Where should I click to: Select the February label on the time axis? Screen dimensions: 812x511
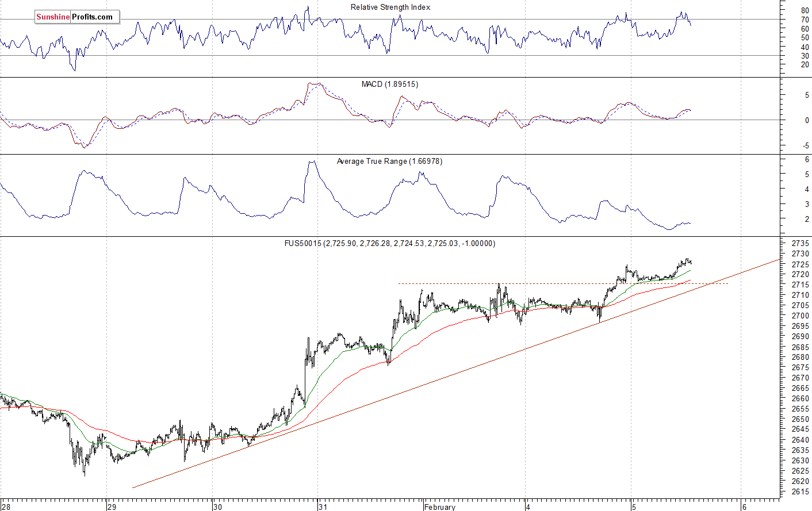pyautogui.click(x=440, y=507)
